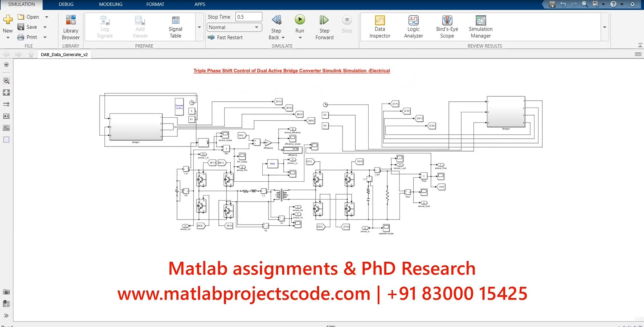Open the Logic Analyzer
Viewport: 644px width, 327px height.
(x=414, y=27)
